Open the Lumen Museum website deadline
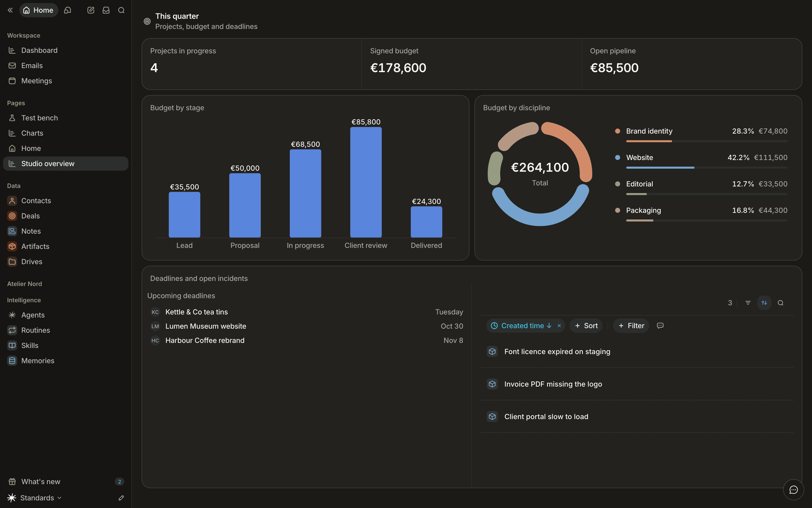 coord(307,326)
